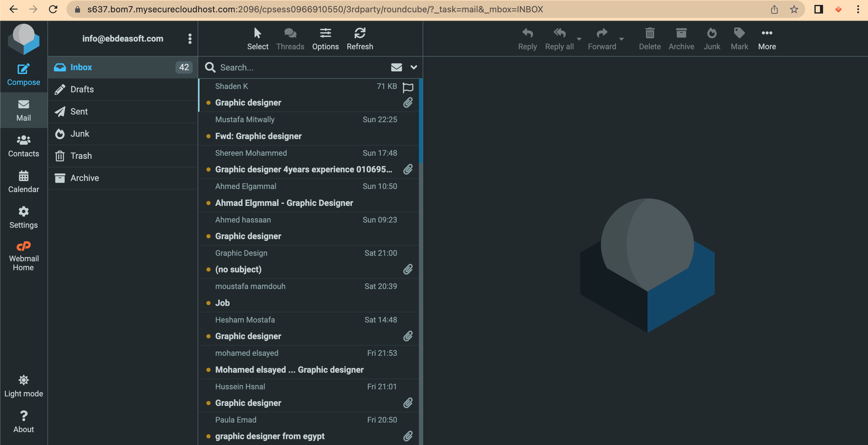Screen dimensions: 868x445
Task: Open the Sent folder
Action: point(79,111)
